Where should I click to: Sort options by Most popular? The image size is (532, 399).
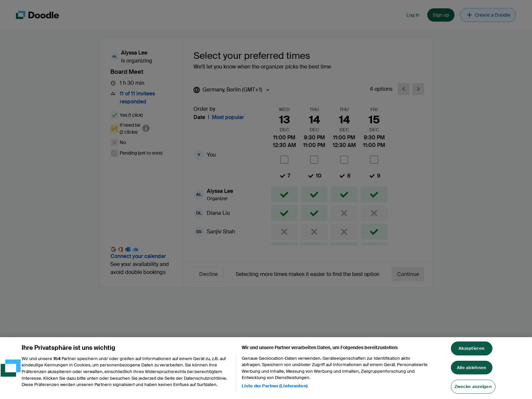[228, 117]
